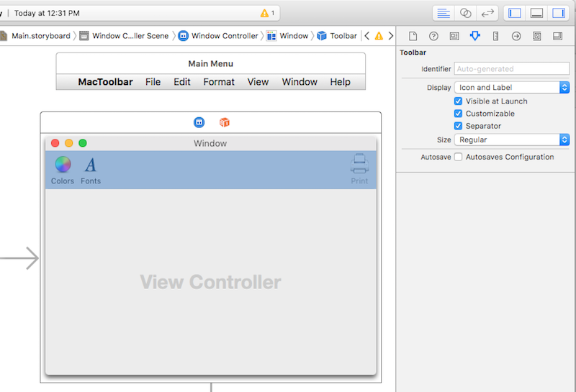Open the View Effects inspector icon

click(x=557, y=36)
